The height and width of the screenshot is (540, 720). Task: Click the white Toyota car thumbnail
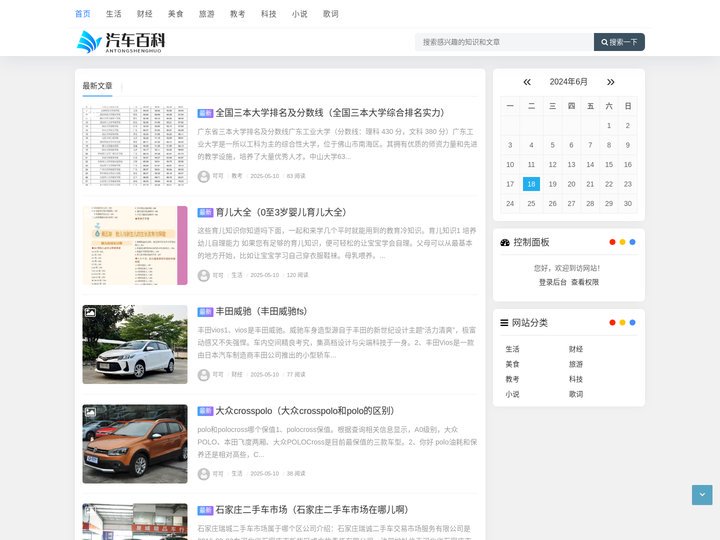[135, 344]
